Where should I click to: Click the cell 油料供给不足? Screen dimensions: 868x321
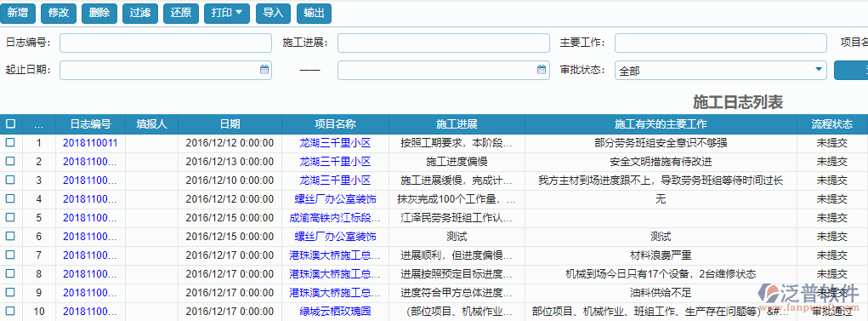point(661,293)
